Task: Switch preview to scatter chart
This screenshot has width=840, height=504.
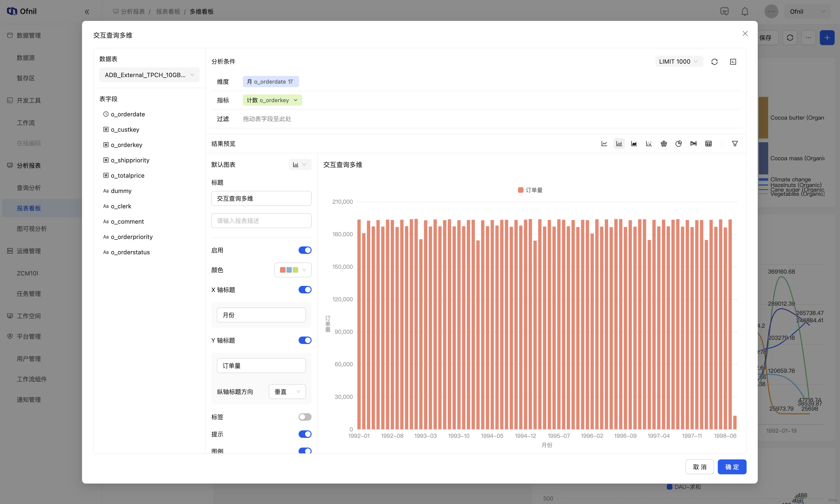Action: (x=649, y=144)
